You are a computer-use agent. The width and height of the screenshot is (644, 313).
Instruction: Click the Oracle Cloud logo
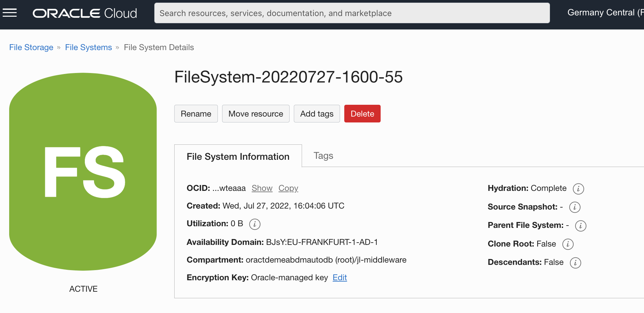[x=85, y=13]
